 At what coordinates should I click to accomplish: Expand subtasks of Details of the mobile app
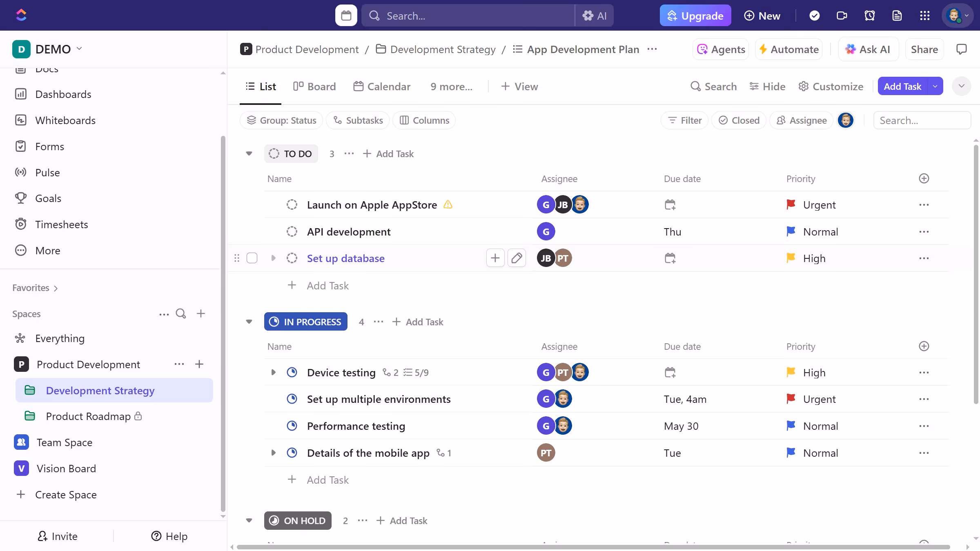tap(274, 453)
